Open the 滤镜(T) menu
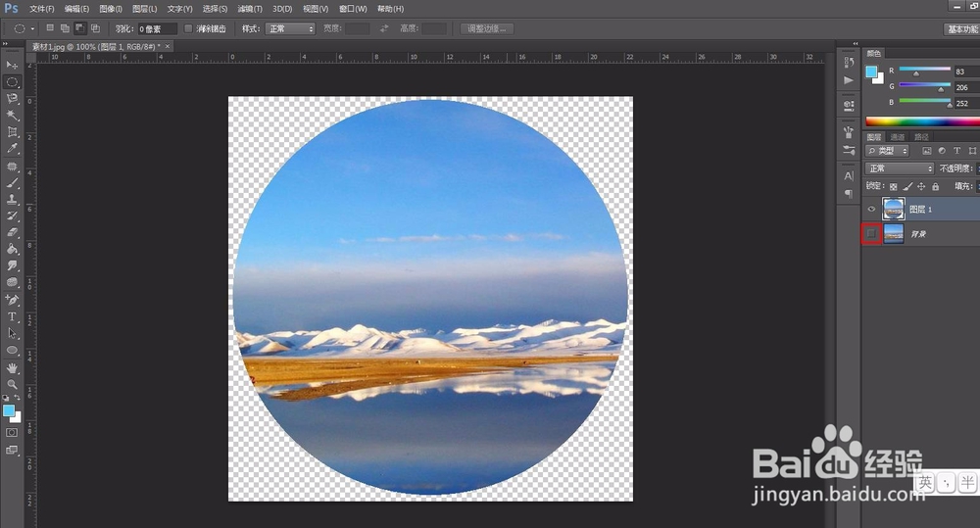980x528 pixels. tap(249, 9)
